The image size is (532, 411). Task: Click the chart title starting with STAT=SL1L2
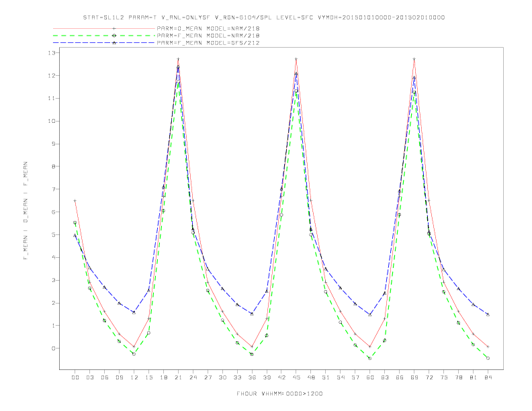tap(263, 17)
